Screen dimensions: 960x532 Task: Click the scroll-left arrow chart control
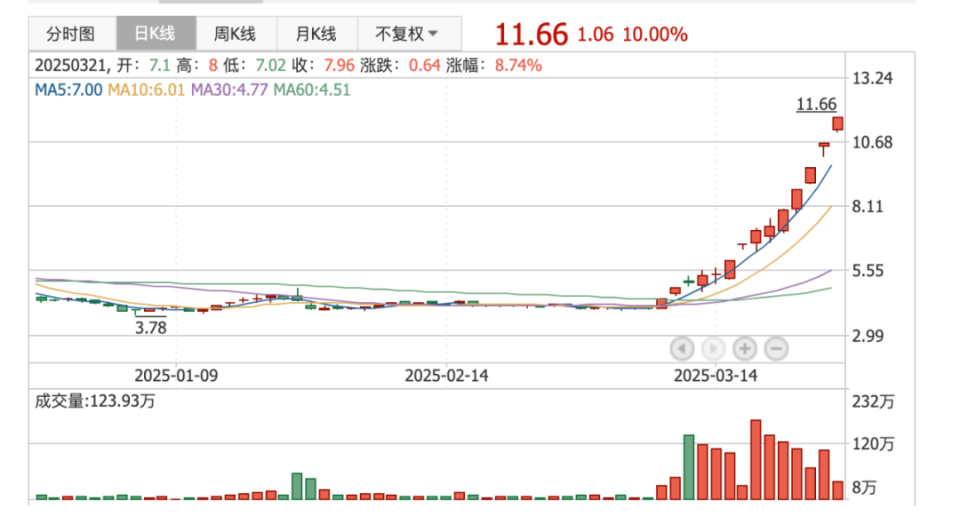(x=682, y=349)
